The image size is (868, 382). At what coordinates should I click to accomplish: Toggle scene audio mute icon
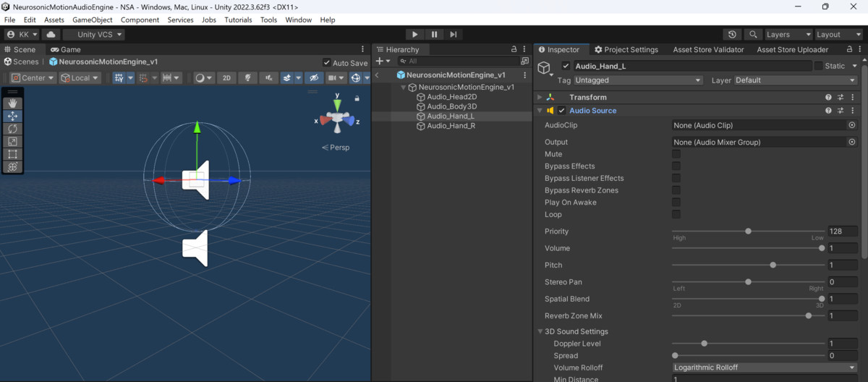269,77
